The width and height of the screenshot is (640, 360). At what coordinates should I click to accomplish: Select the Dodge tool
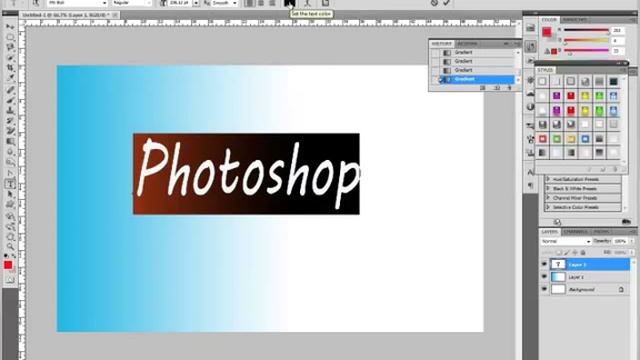pos(10,162)
